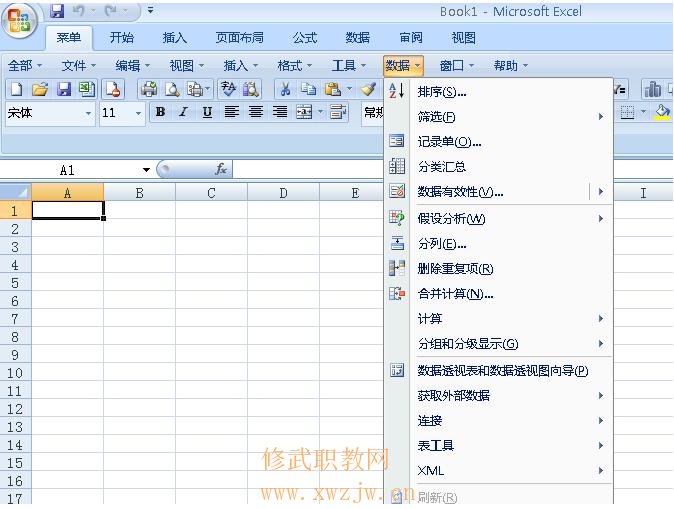Click the page setup print options icon
This screenshot has height=509, width=674.
[x=195, y=89]
